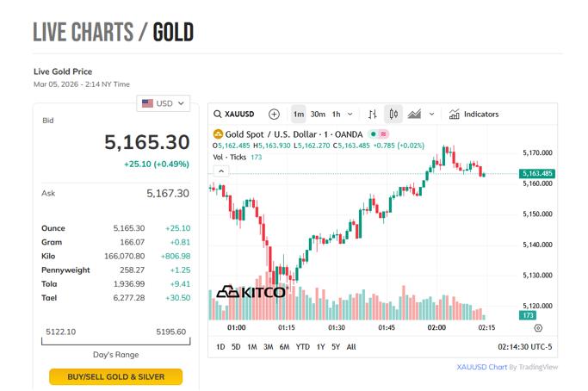Open chart settings gear icon
Viewport: 588px width, 391px height.
coord(538,328)
